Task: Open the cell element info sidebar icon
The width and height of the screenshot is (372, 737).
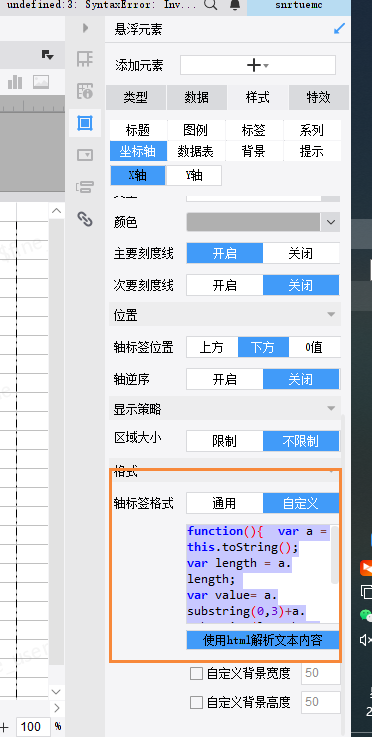Action: coord(85,91)
